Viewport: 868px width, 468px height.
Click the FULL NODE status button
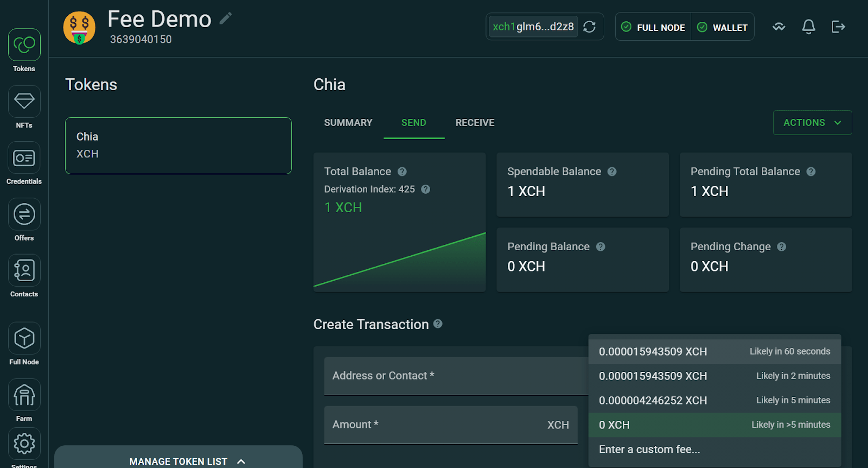[x=653, y=27]
